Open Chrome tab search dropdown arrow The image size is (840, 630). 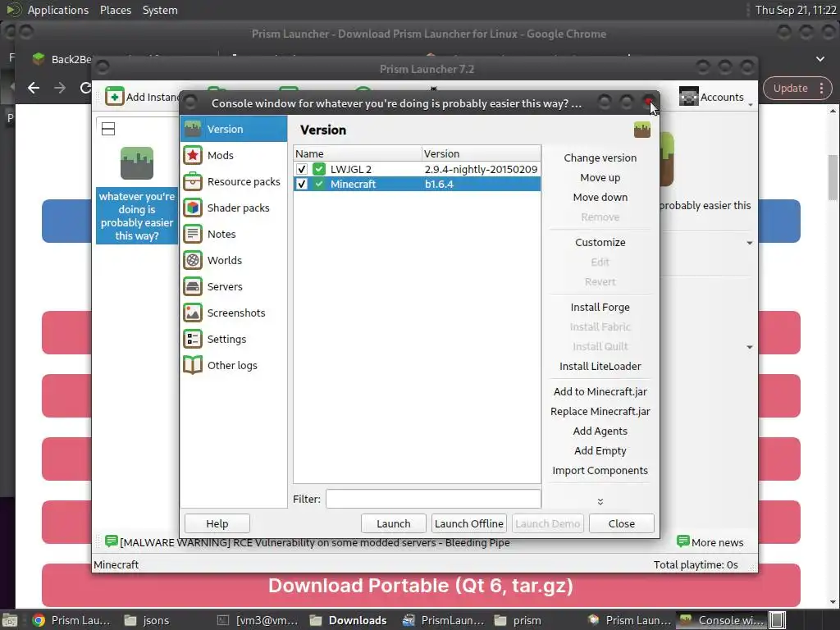pos(820,59)
